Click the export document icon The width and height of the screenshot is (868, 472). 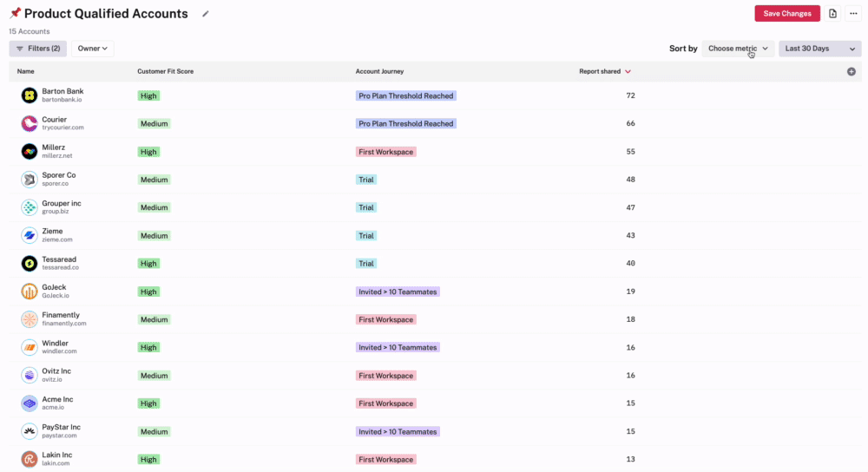(x=832, y=14)
